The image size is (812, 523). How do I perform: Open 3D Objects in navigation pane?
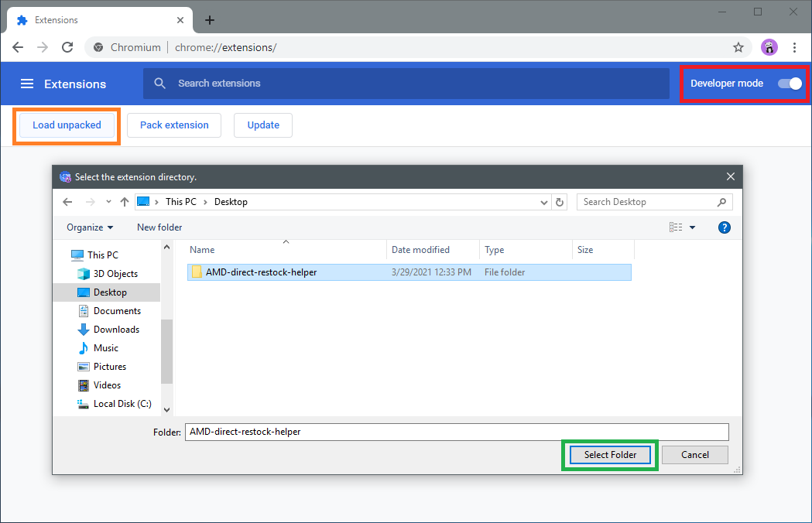point(115,273)
